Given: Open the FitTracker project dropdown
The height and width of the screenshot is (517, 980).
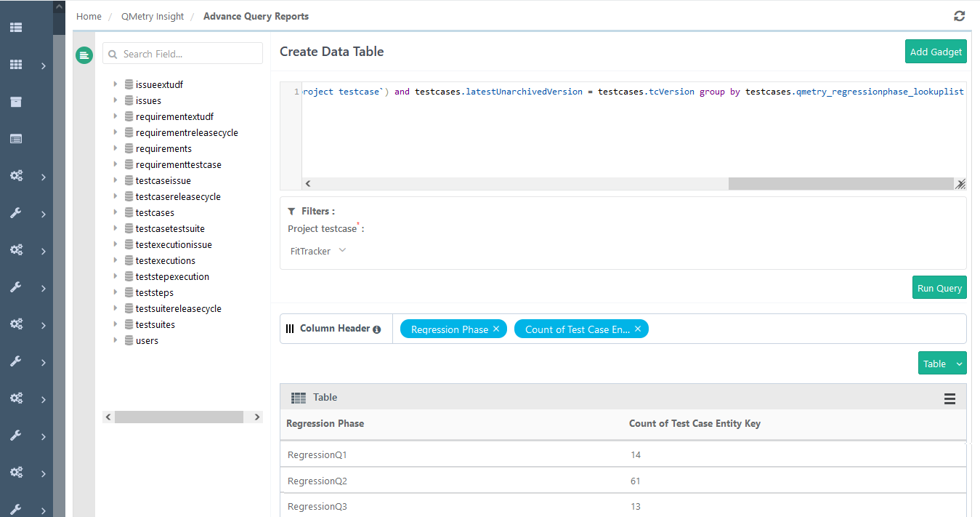Looking at the screenshot, I should pyautogui.click(x=318, y=251).
